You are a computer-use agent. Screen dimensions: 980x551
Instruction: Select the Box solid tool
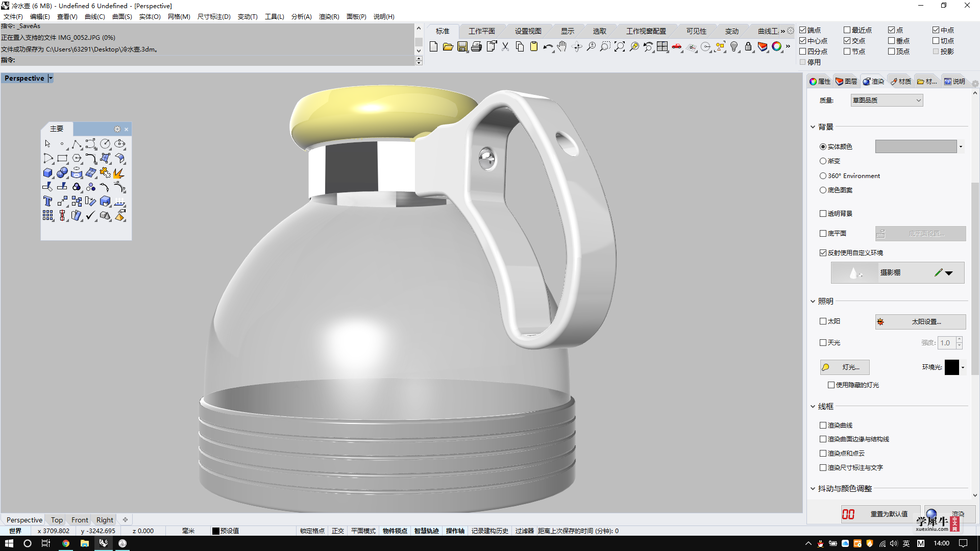[48, 173]
